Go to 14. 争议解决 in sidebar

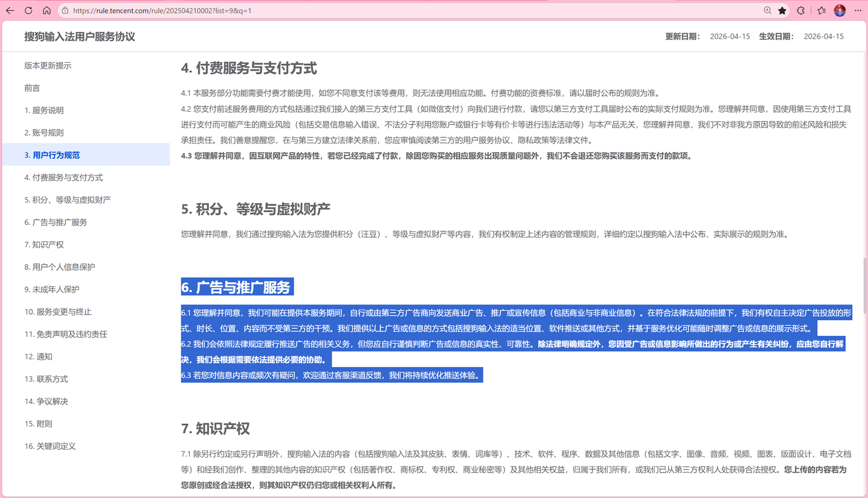(x=46, y=401)
